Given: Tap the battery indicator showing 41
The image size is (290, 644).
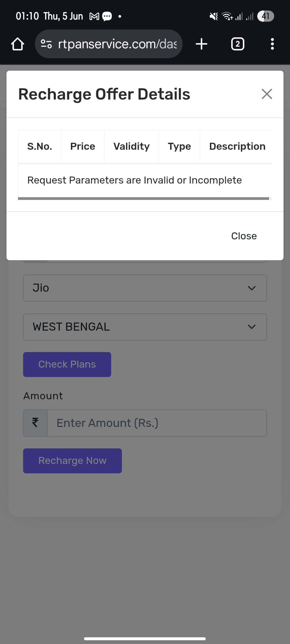Looking at the screenshot, I should (265, 16).
